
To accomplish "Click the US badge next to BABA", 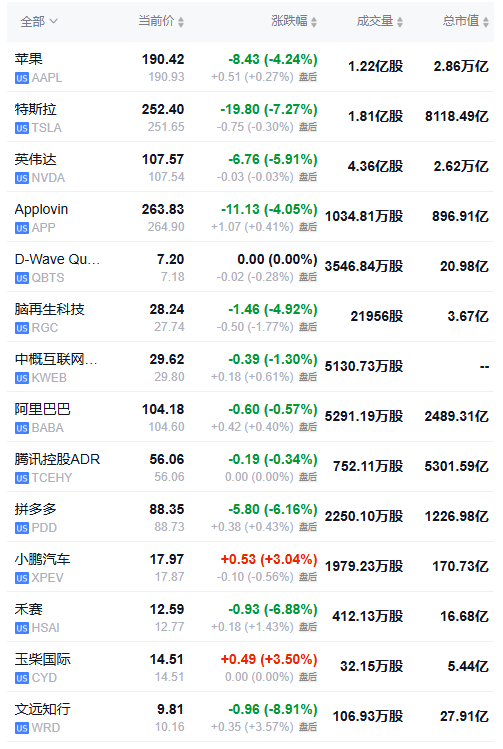I will pyautogui.click(x=22, y=428).
